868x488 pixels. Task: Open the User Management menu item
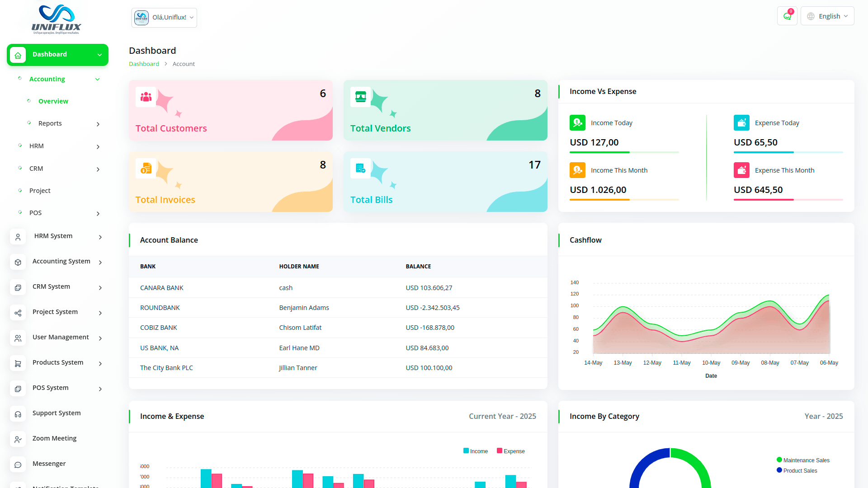[x=61, y=337]
